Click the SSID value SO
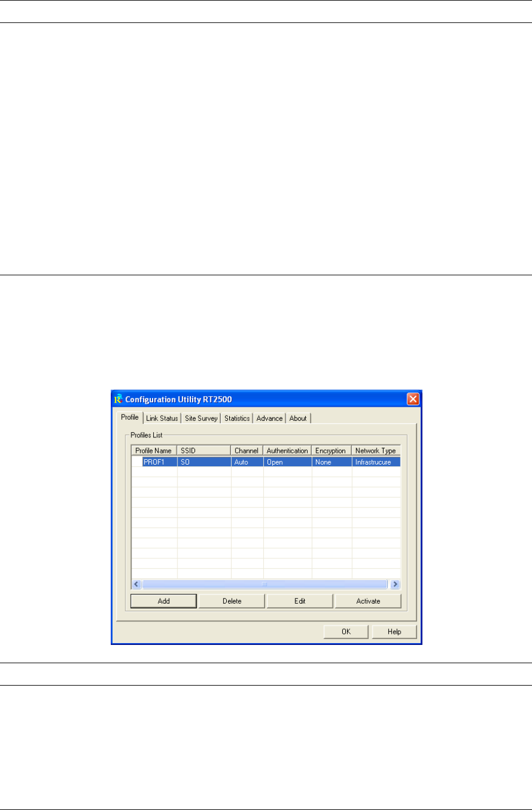 185,462
